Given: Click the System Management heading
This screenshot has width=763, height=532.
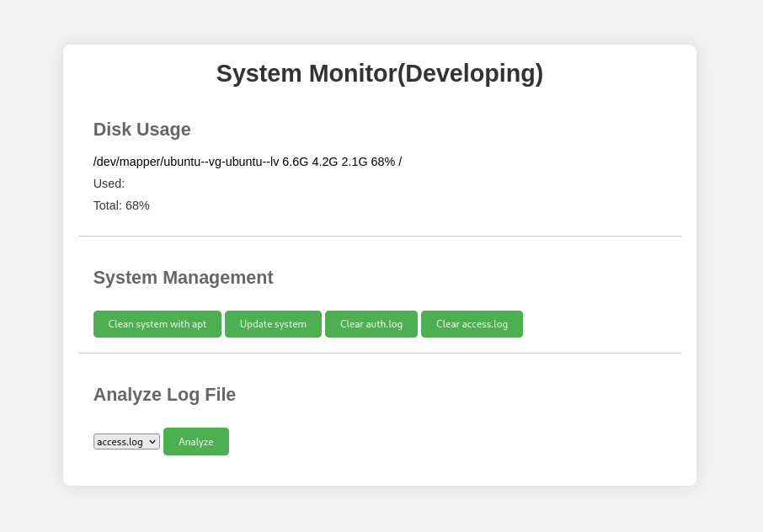Looking at the screenshot, I should click(184, 278).
